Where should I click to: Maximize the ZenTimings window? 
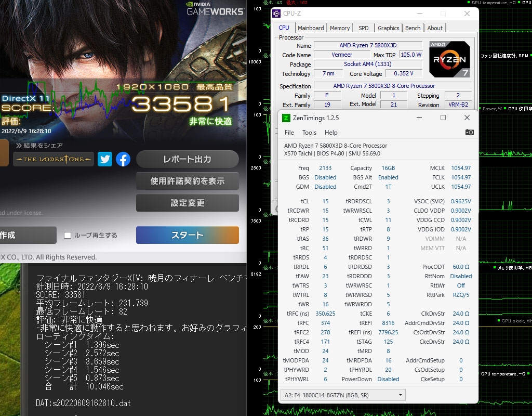[443, 118]
